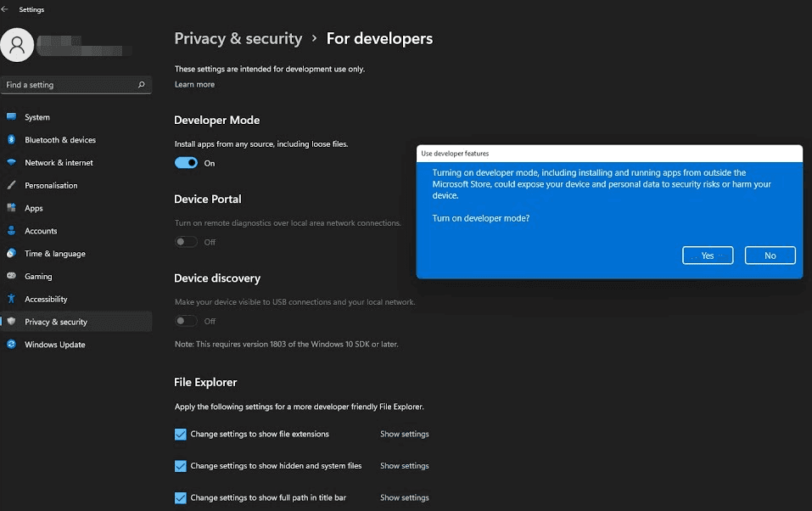Click the Windows Update refresh icon

11,344
